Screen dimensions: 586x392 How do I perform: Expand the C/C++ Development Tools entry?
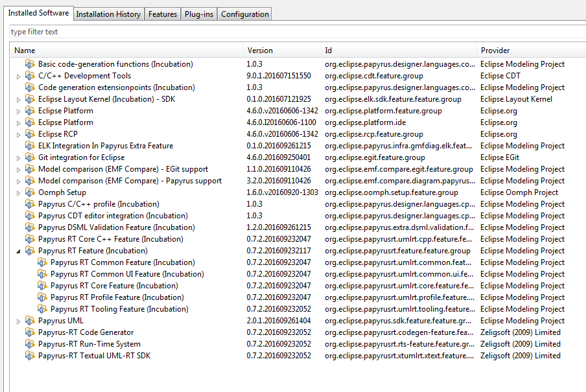click(x=18, y=76)
